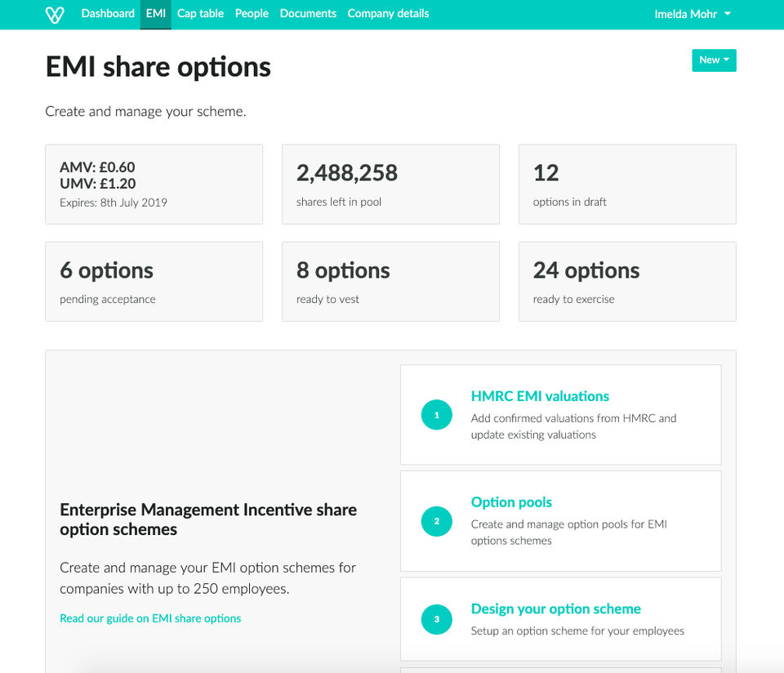Click the step 1 circle icon
The height and width of the screenshot is (673, 784).
coord(437,415)
